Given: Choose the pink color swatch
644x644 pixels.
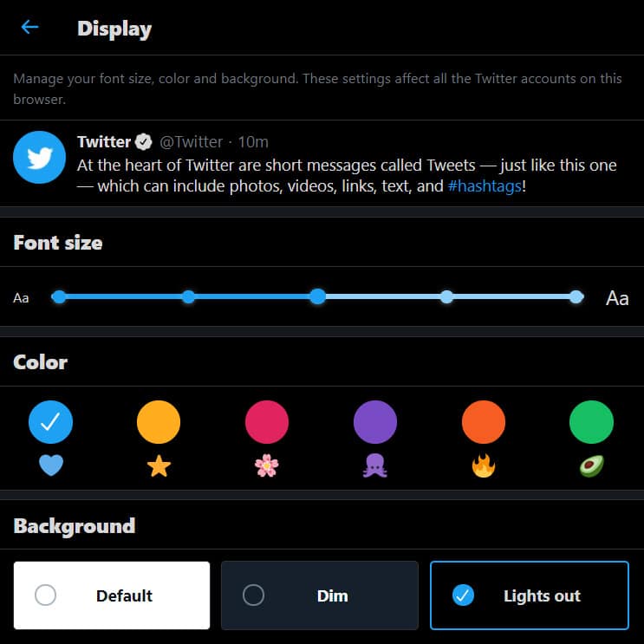Looking at the screenshot, I should click(267, 422).
